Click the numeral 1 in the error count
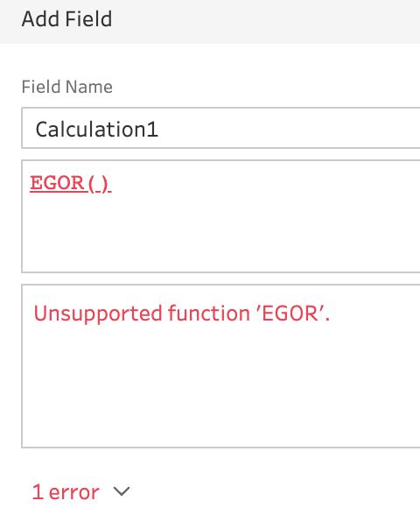Viewport: 420px width, 522px height. click(38, 491)
